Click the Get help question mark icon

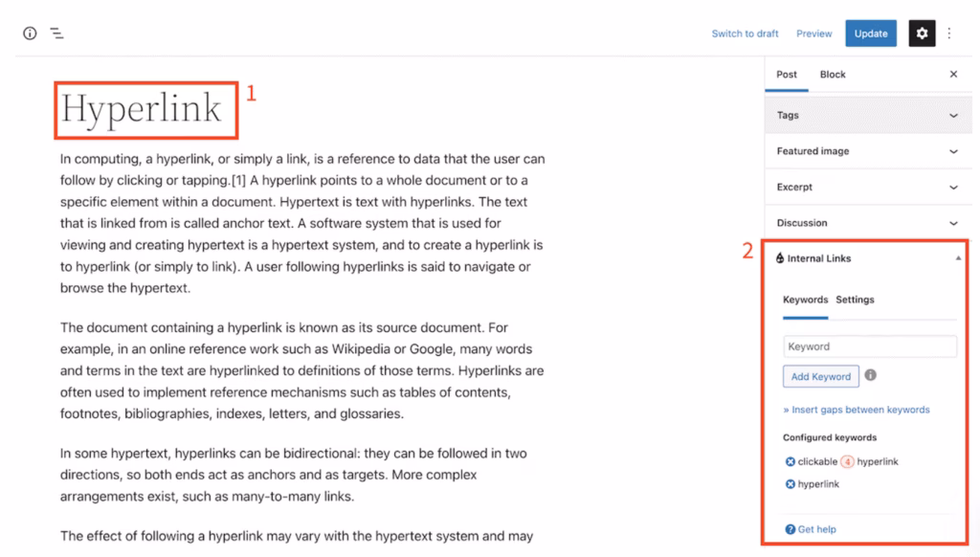[789, 528]
